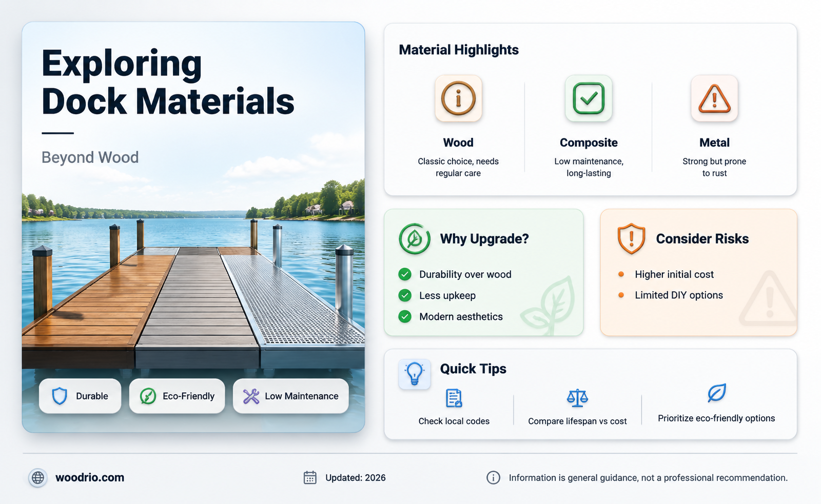This screenshot has height=504, width=821.
Task: Click 'Check local codes' tip text
Action: click(454, 421)
